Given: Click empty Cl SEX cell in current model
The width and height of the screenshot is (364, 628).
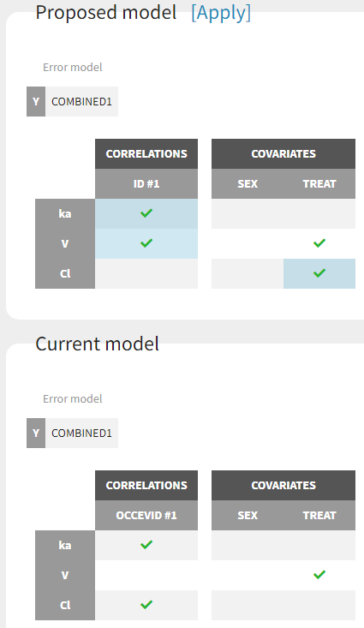Looking at the screenshot, I should 248,605.
